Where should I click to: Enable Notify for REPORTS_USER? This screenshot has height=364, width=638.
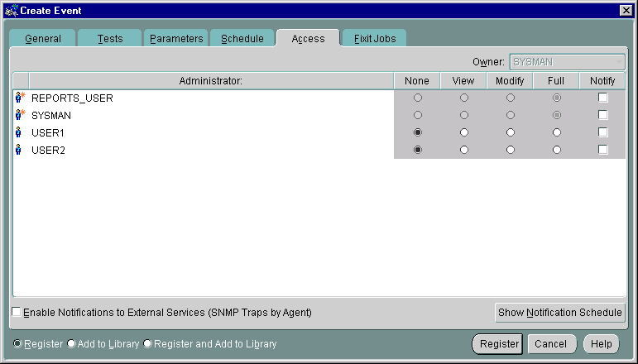(603, 98)
